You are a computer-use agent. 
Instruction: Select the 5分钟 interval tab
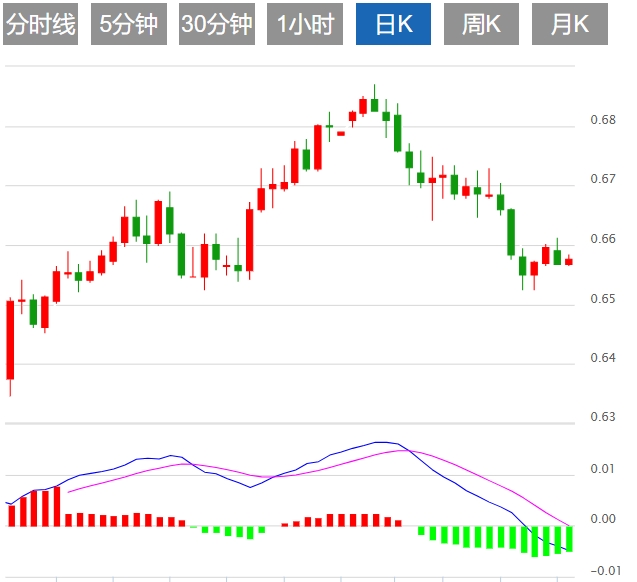tap(129, 24)
